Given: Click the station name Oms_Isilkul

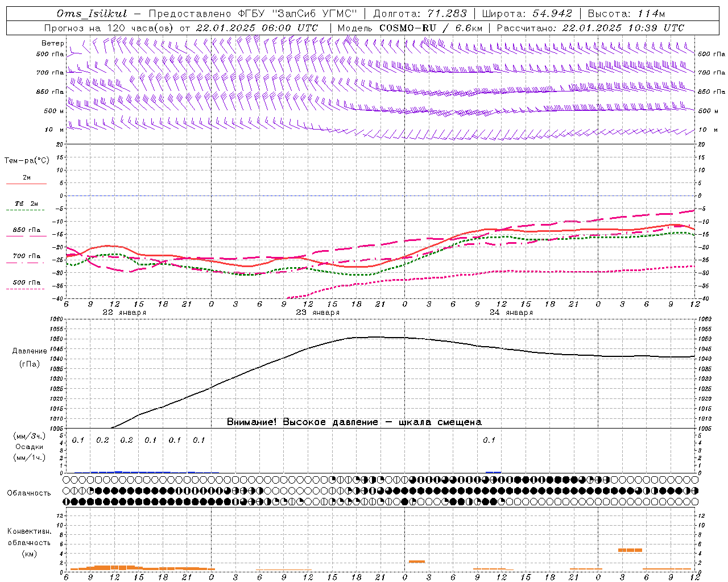Looking at the screenshot, I should [92, 14].
